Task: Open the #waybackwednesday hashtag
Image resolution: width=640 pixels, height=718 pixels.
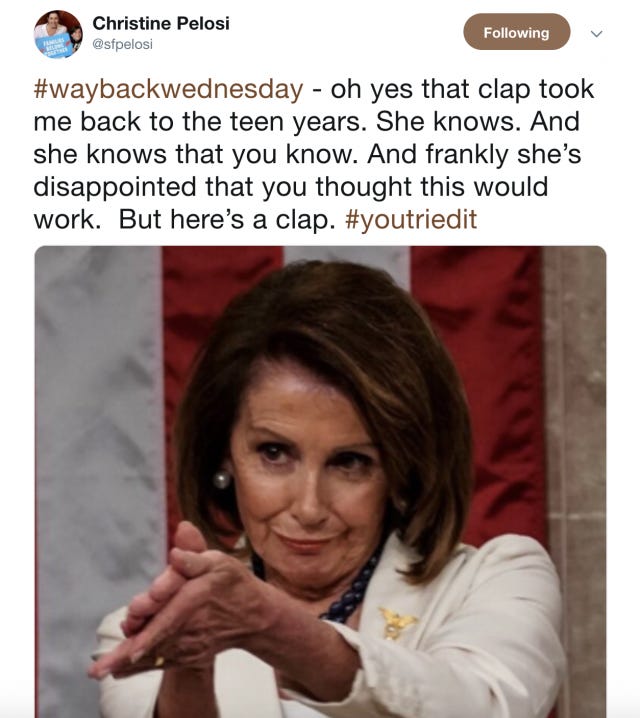Action: click(168, 89)
